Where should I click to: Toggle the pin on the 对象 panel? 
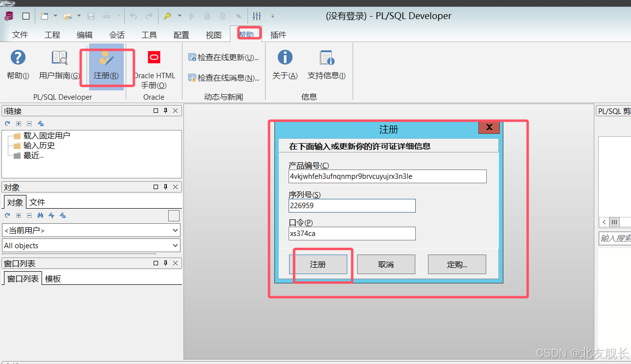click(x=165, y=187)
